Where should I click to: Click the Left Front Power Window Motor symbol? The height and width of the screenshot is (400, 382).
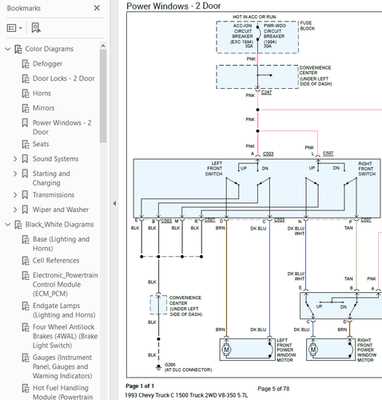coord(226,349)
